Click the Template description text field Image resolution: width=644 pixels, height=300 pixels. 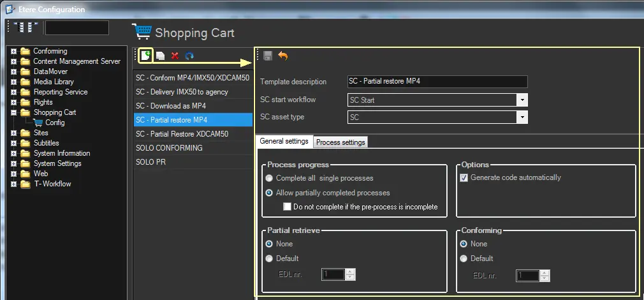click(x=437, y=82)
